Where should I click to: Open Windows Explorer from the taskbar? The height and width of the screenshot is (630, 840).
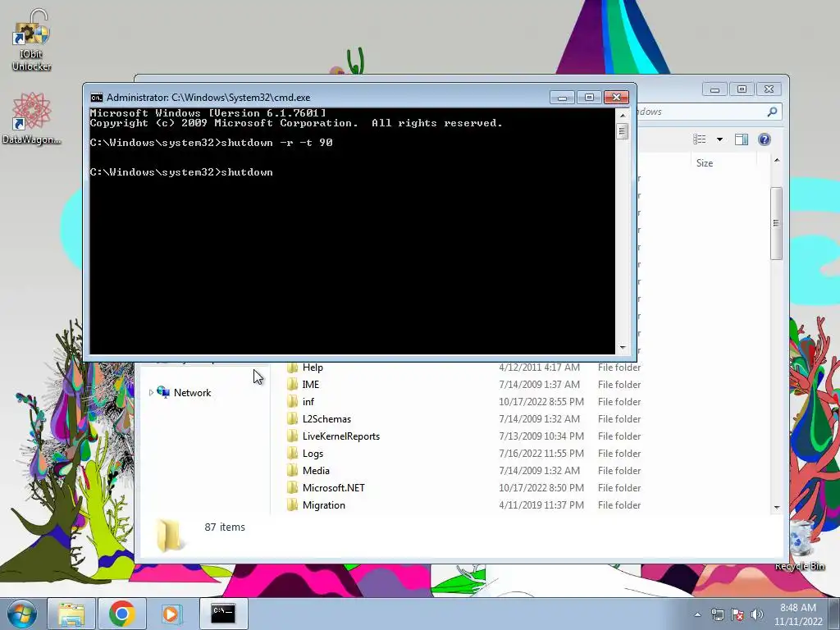pyautogui.click(x=71, y=614)
